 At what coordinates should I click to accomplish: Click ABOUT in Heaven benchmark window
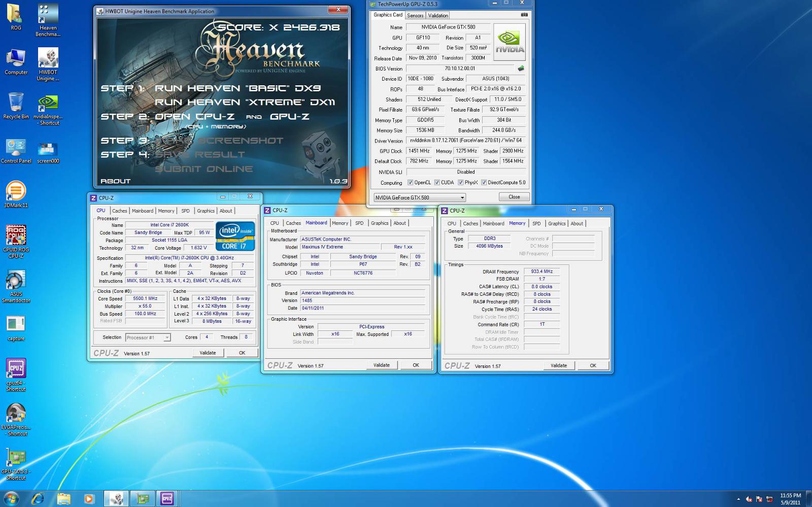(x=115, y=181)
